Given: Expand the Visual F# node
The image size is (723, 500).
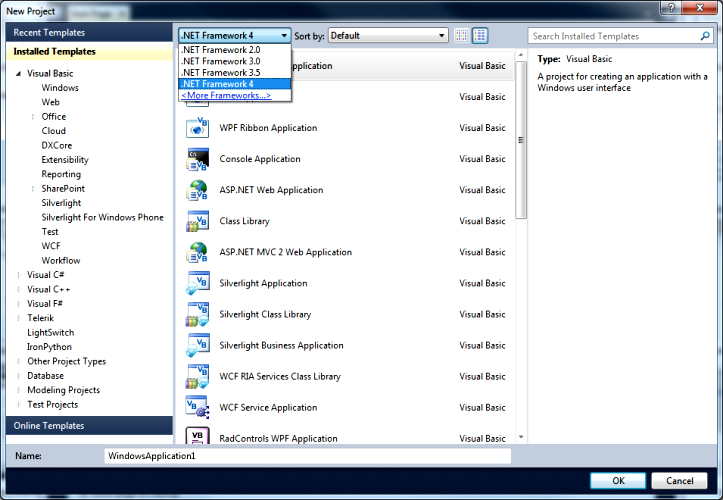Looking at the screenshot, I should point(19,304).
